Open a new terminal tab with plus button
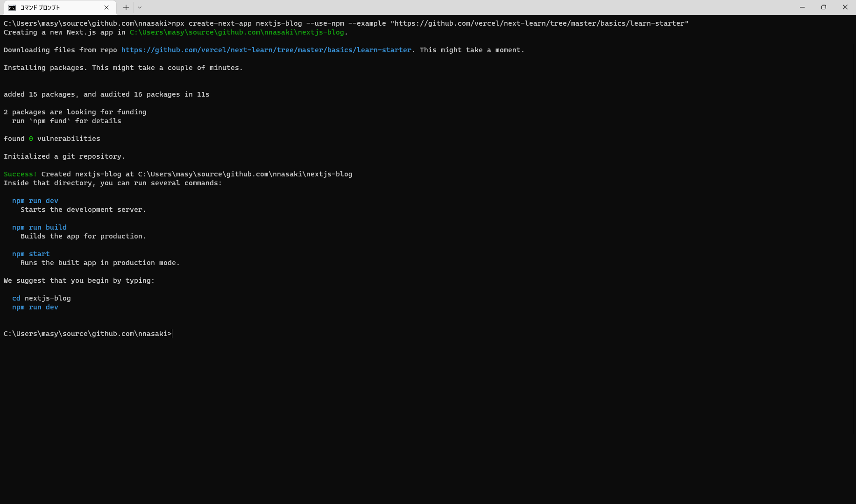This screenshot has width=856, height=504. (126, 7)
